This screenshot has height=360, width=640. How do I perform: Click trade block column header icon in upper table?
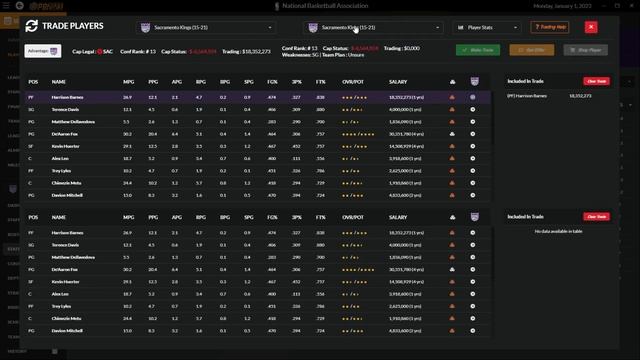453,82
